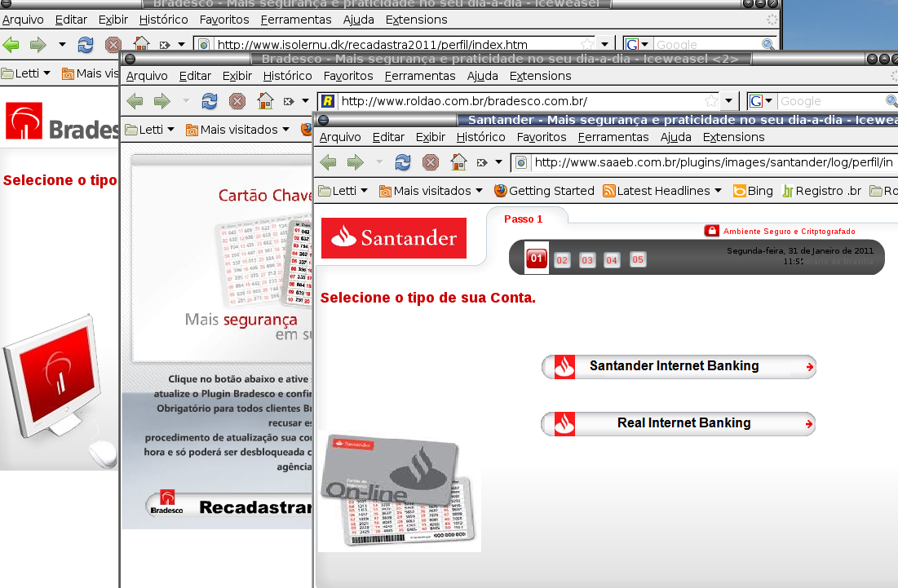Open the URL dropdown in the roldao.com.br window

[x=728, y=101]
